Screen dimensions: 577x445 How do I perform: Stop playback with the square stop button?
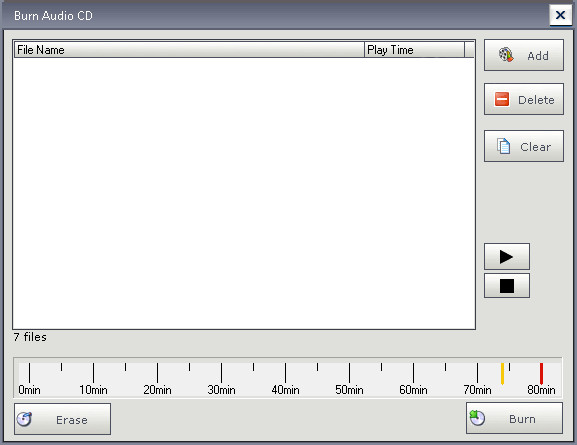(507, 286)
